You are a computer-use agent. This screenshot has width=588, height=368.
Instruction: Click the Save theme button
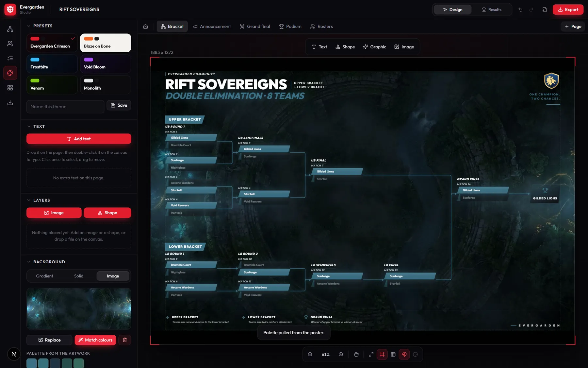pyautogui.click(x=119, y=105)
